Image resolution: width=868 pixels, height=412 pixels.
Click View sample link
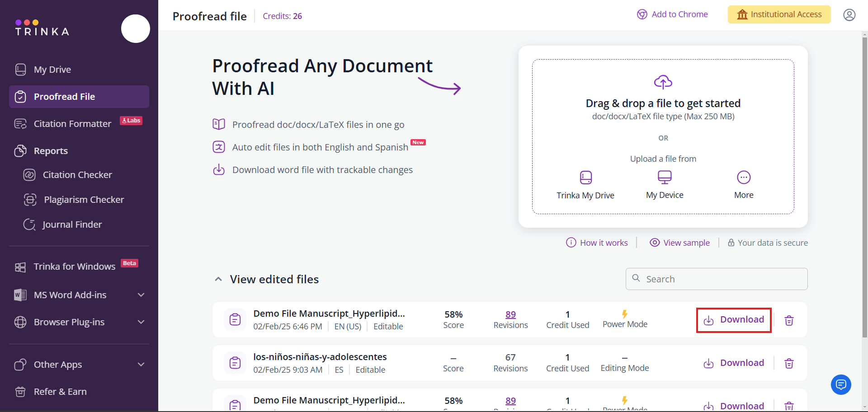(x=680, y=243)
